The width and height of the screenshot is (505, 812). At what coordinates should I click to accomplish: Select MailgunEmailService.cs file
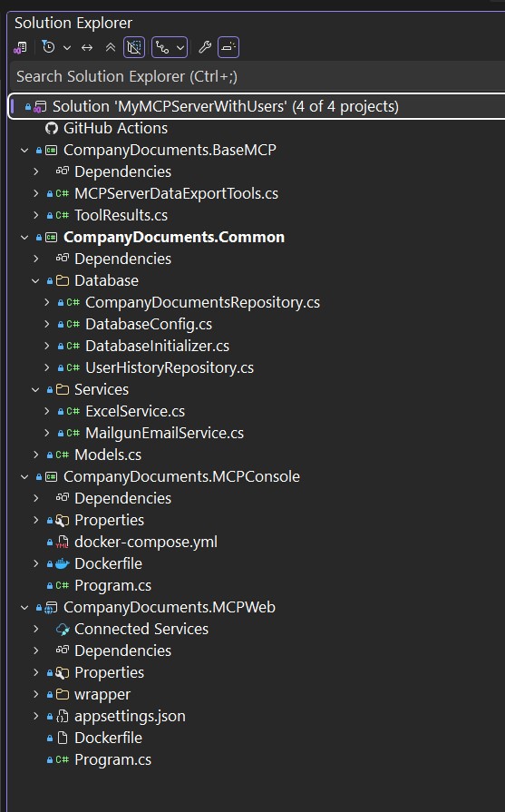[x=164, y=433]
